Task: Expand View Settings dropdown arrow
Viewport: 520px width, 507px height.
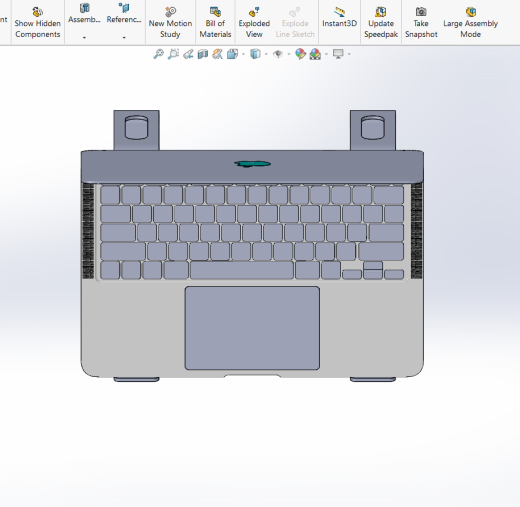Action: [349, 54]
